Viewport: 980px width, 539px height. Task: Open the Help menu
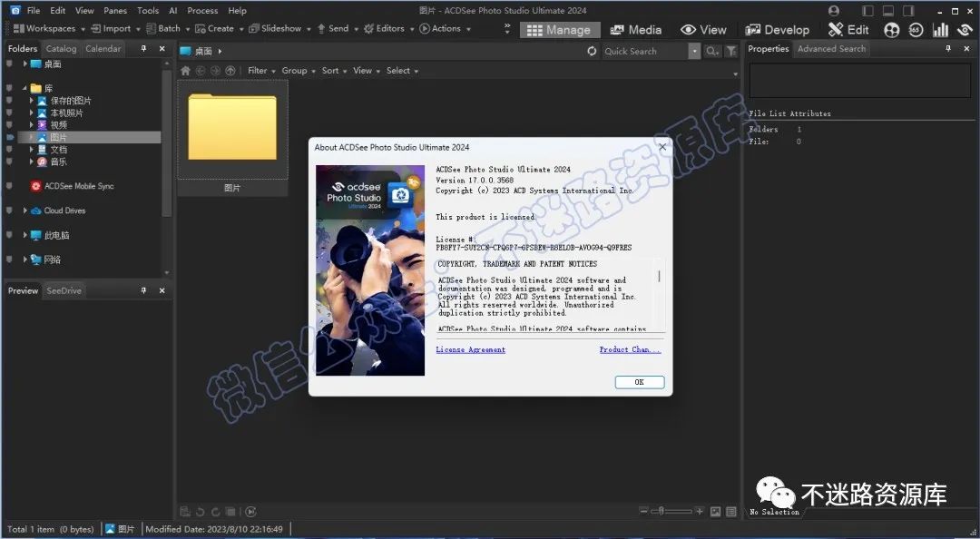[x=237, y=11]
